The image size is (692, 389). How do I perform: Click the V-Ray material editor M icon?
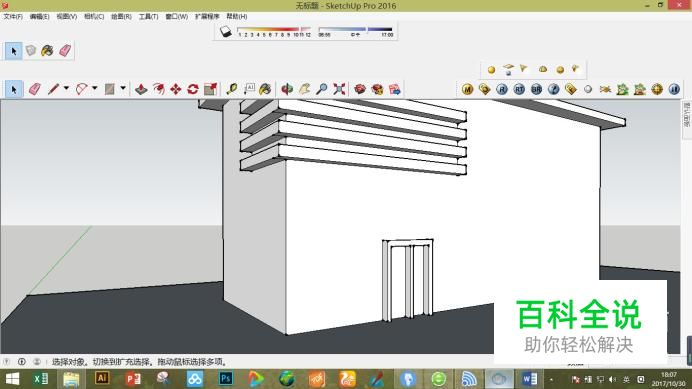coord(467,89)
